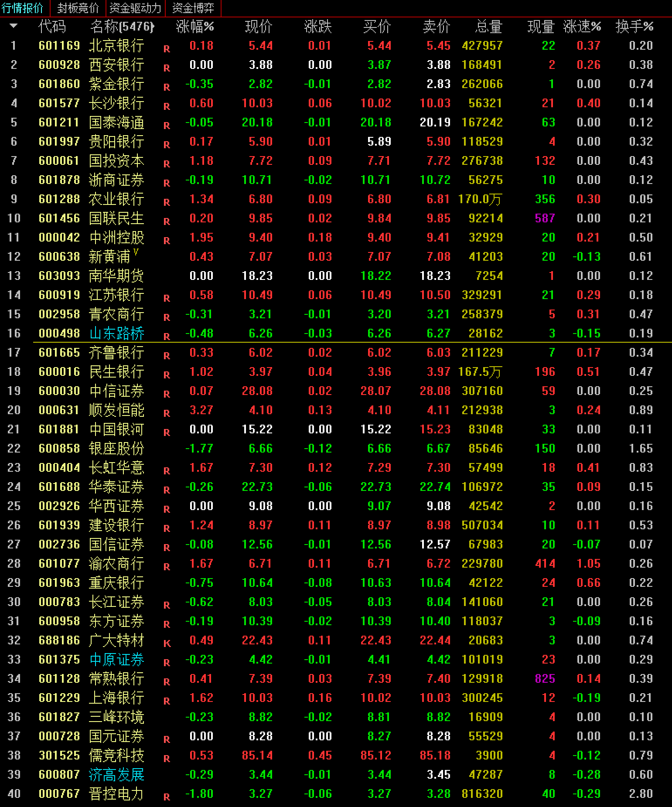Switch to the 封板竞价 tab
Screen dimensions: 672x807
pos(78,8)
